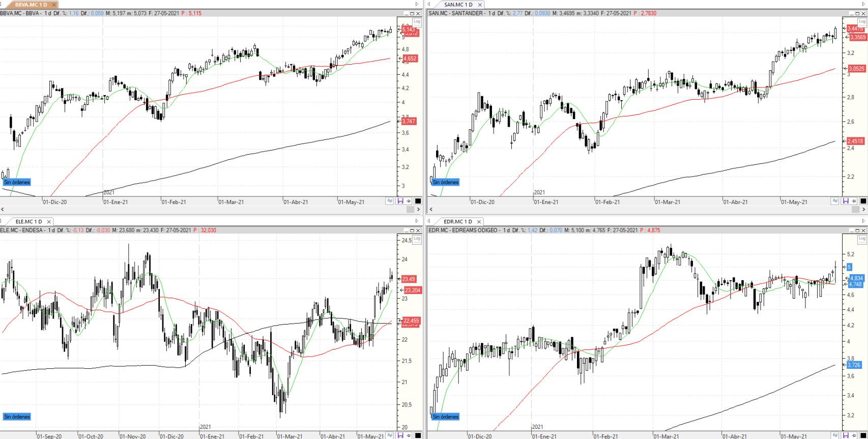Toggle Log scale on eDreams chart

pyautogui.click(x=862, y=239)
